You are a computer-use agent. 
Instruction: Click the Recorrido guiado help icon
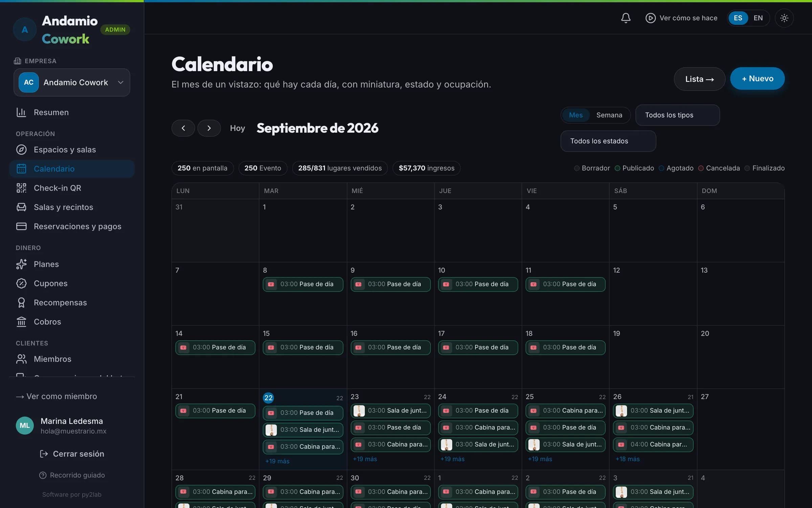click(x=43, y=475)
